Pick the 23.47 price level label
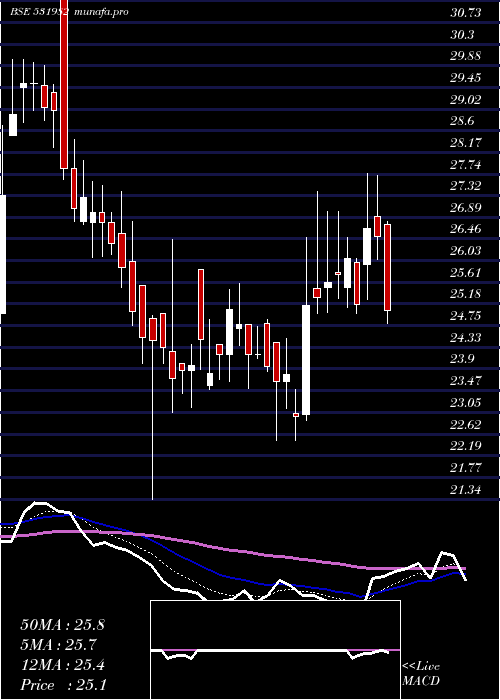This screenshot has width=500, height=700. [466, 381]
